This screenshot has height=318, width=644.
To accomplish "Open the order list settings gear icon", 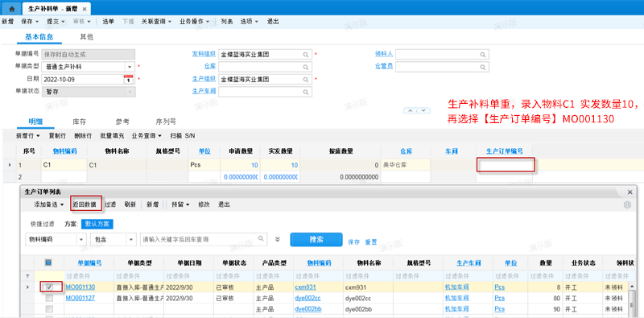I will [x=627, y=204].
